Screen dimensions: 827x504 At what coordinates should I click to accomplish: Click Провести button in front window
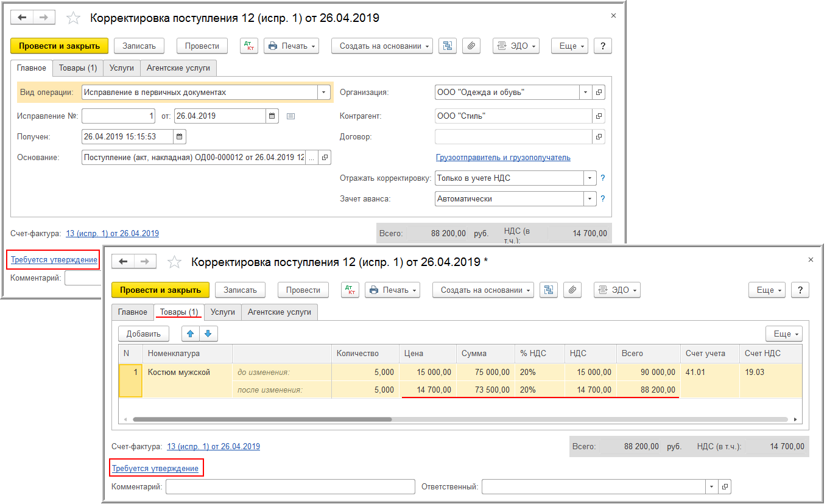[x=303, y=290]
